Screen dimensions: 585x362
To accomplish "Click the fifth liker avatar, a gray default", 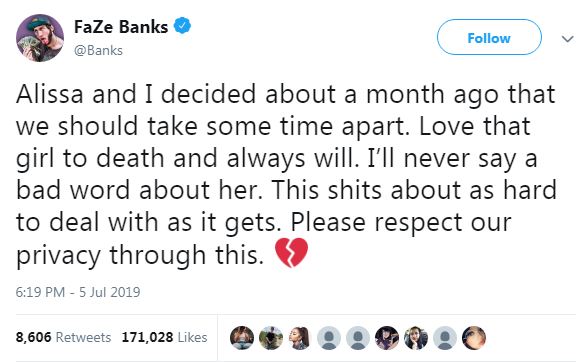I will click(358, 338).
